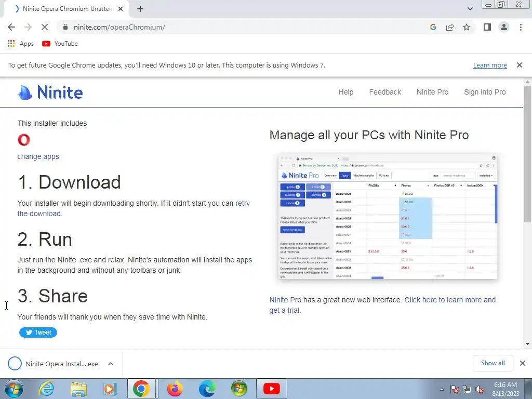Click the network tray icon
Screen dimensions: 532x399
click(x=467, y=389)
